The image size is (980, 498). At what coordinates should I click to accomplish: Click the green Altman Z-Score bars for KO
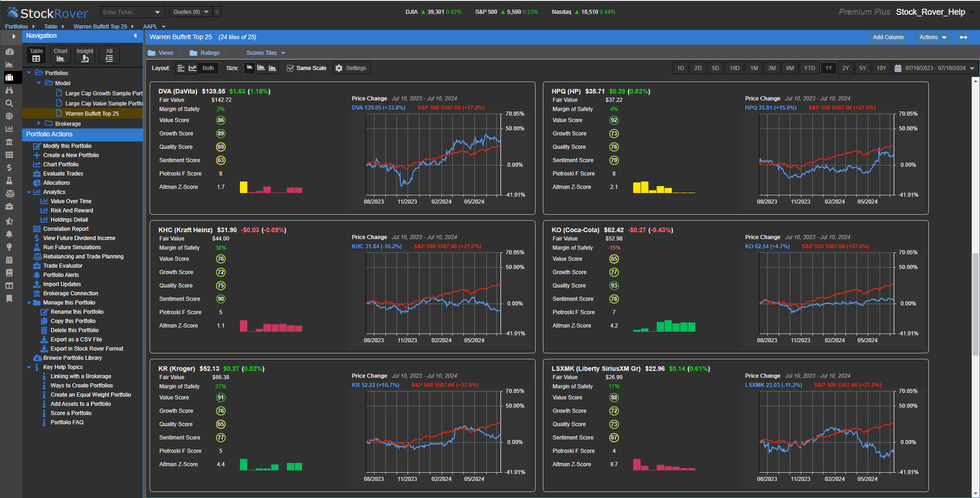pos(664,326)
